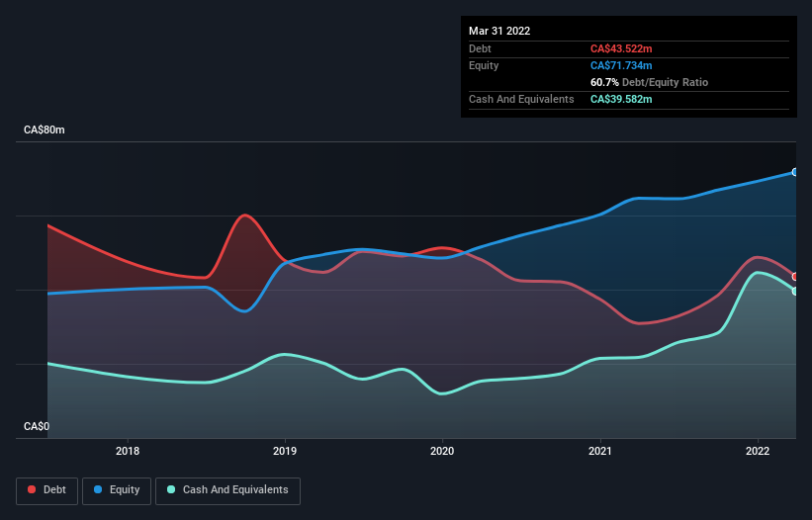
Task: Click the blue Equity endpoint marker
Action: click(795, 172)
